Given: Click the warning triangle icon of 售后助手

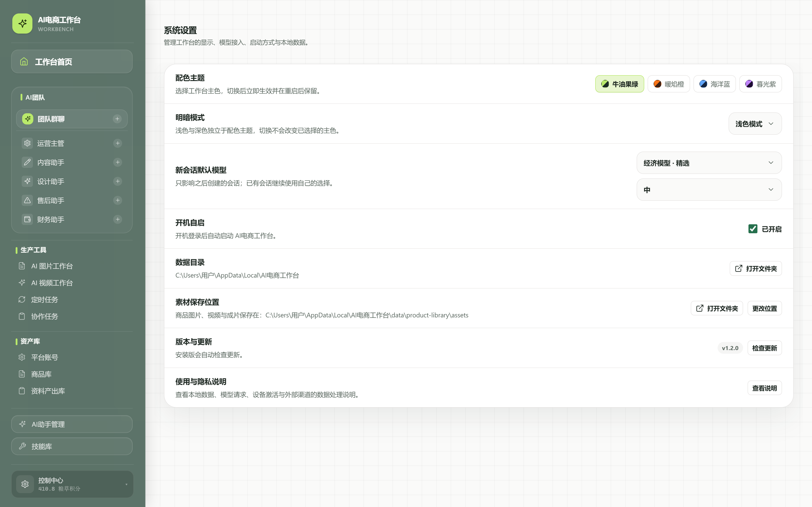Looking at the screenshot, I should [28, 201].
